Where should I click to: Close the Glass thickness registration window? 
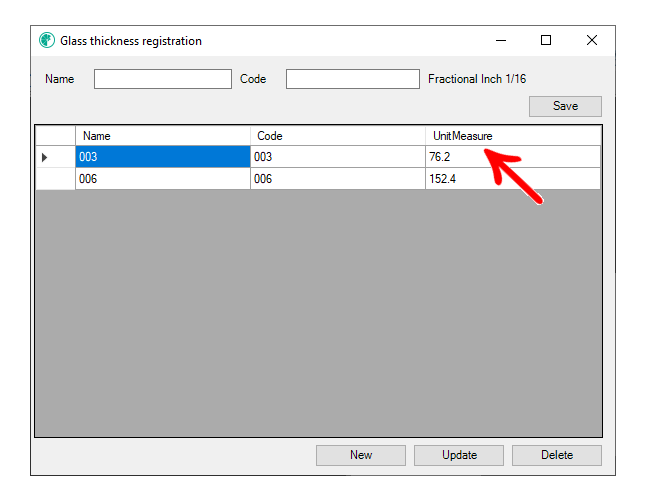point(592,40)
